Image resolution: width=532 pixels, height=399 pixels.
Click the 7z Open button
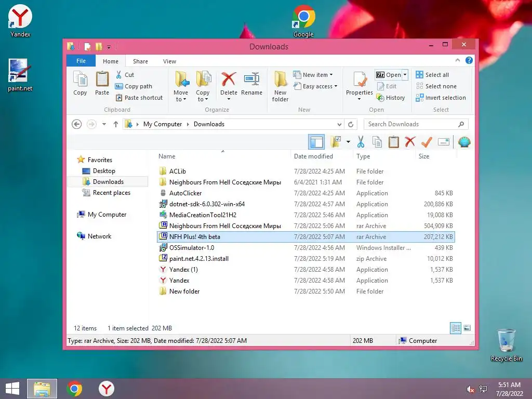coord(389,75)
